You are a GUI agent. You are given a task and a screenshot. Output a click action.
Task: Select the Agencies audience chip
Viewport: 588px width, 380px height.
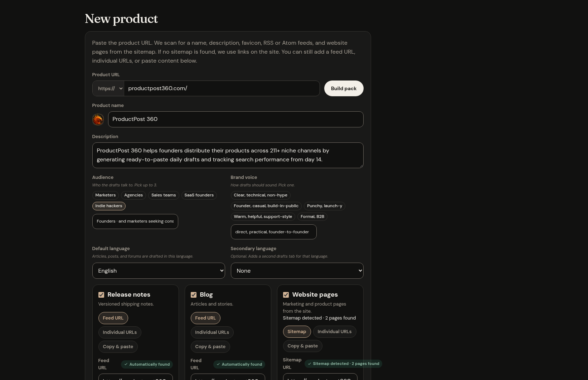pyautogui.click(x=133, y=195)
